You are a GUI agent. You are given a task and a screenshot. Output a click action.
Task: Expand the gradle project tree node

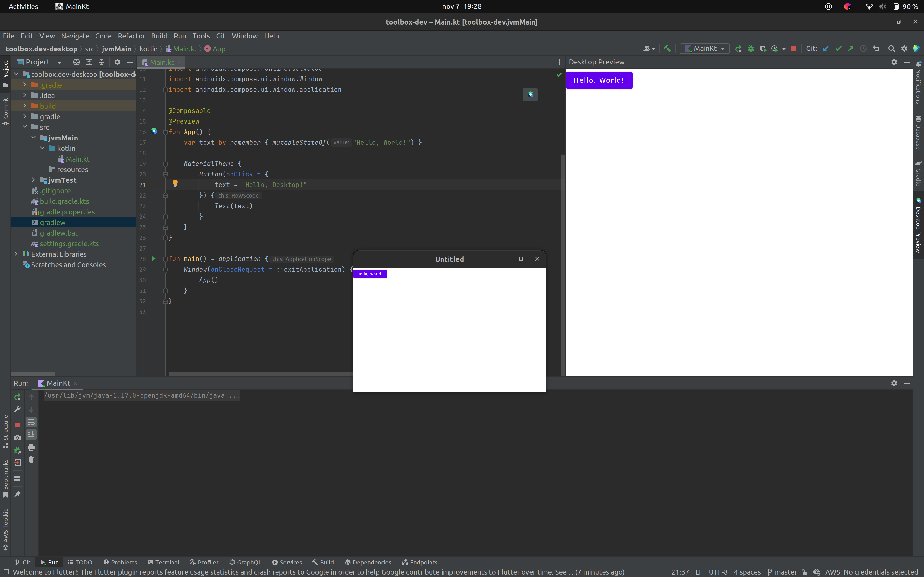point(24,116)
